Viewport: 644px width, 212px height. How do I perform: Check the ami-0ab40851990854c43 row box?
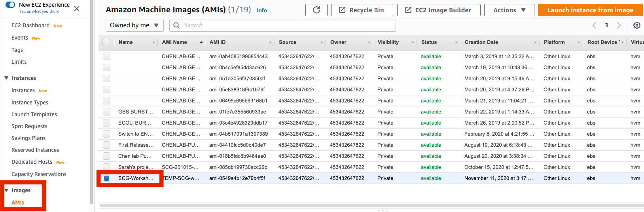coord(106,56)
